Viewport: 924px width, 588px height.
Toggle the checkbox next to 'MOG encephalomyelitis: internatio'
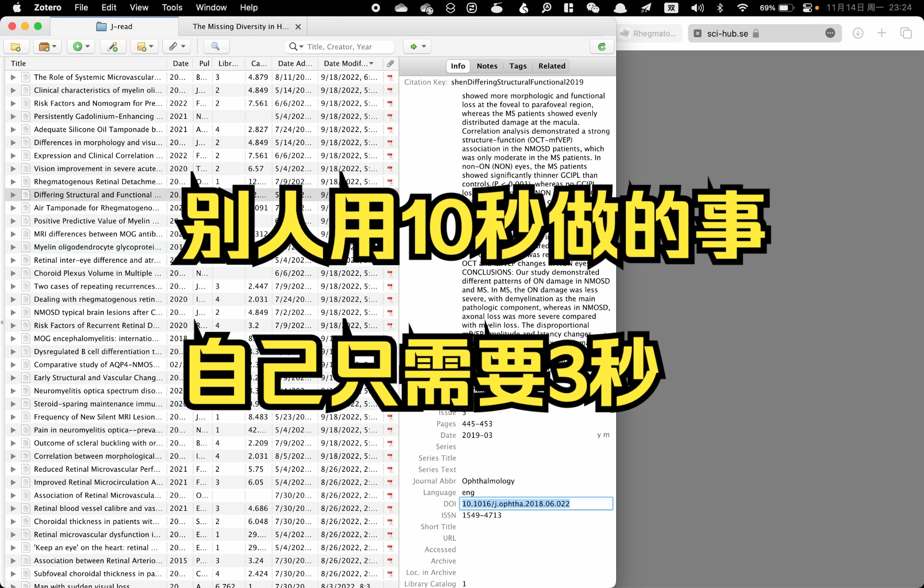[12, 338]
